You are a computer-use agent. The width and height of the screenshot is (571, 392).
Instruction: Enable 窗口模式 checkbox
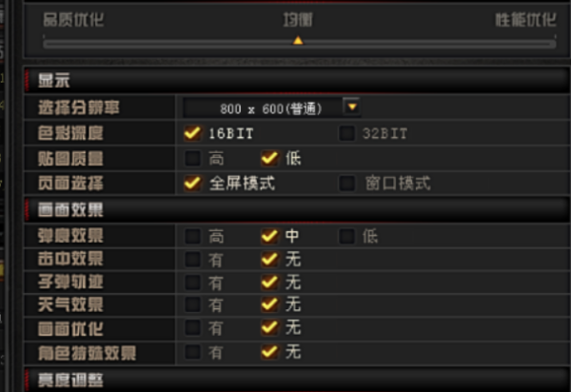pos(346,183)
